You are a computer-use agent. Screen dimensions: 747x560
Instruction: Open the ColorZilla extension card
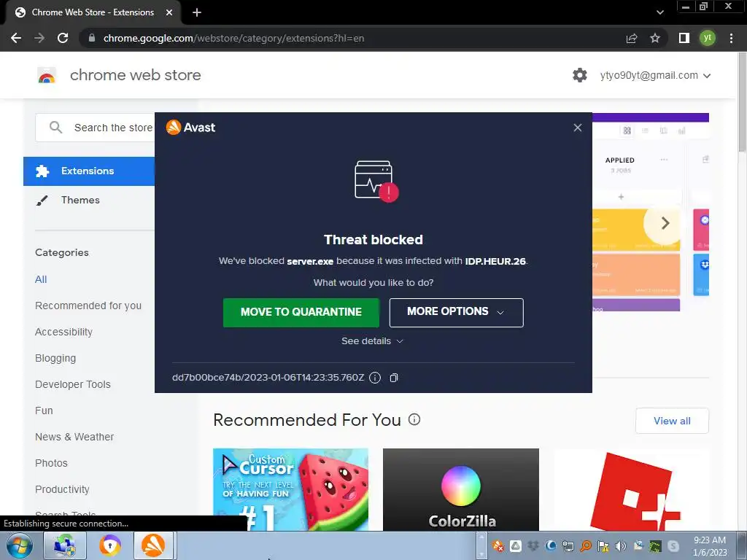tap(461, 489)
